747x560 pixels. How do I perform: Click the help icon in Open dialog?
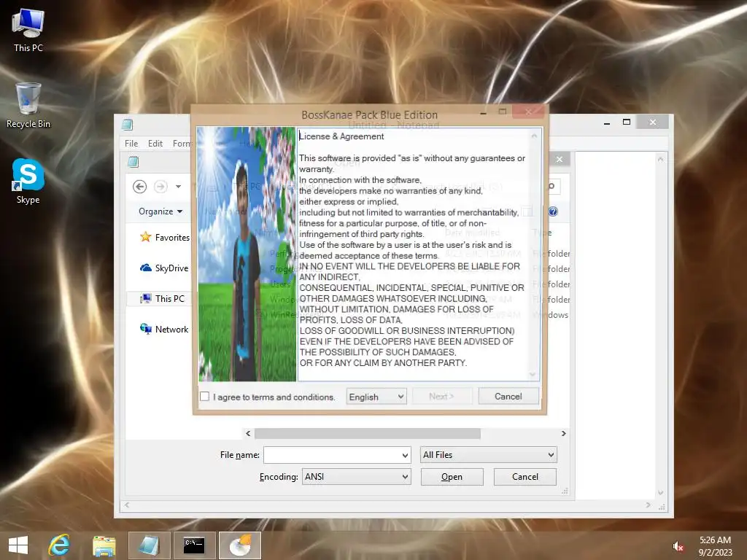tap(553, 211)
